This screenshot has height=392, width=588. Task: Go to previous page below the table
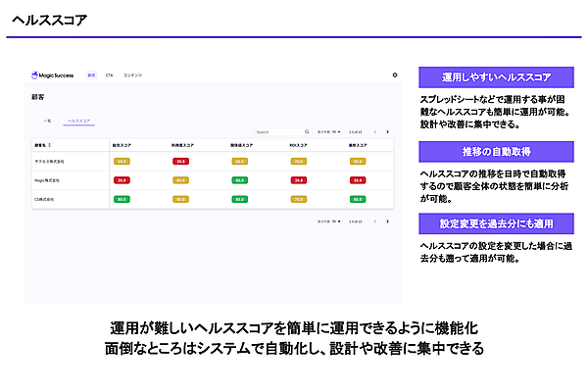tap(374, 221)
